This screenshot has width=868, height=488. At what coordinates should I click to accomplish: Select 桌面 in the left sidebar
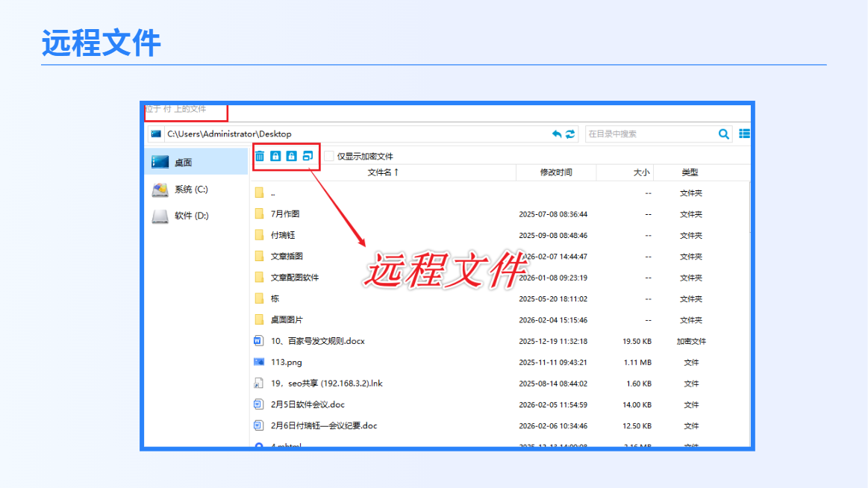pos(196,162)
